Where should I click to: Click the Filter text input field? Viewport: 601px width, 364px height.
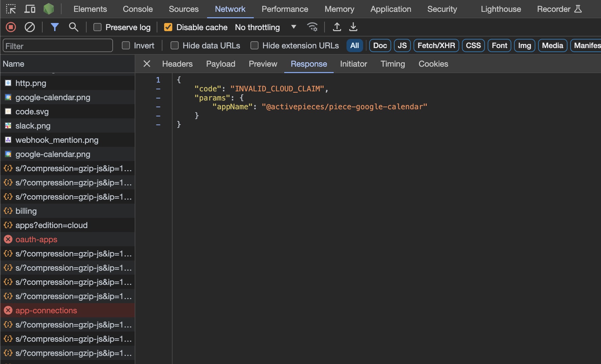(x=58, y=46)
